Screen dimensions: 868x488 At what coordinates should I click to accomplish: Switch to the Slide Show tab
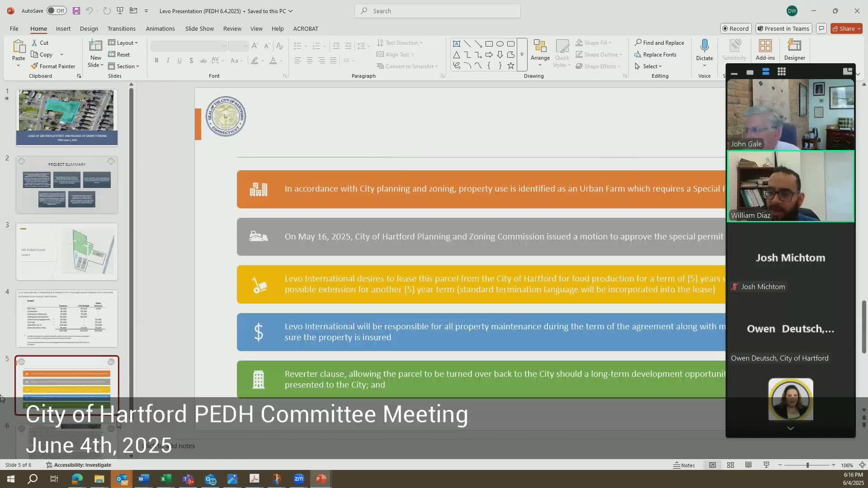coord(199,28)
